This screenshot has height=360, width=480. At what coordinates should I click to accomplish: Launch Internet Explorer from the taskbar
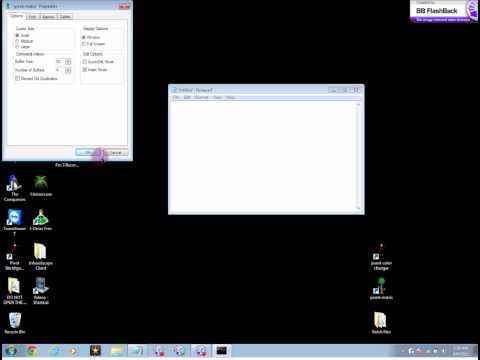53,351
